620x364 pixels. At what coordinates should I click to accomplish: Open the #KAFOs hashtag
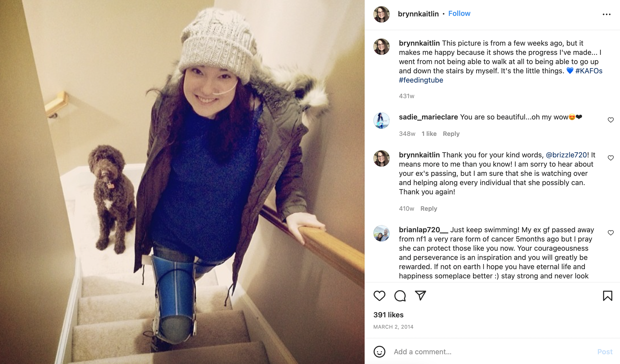pyautogui.click(x=589, y=71)
